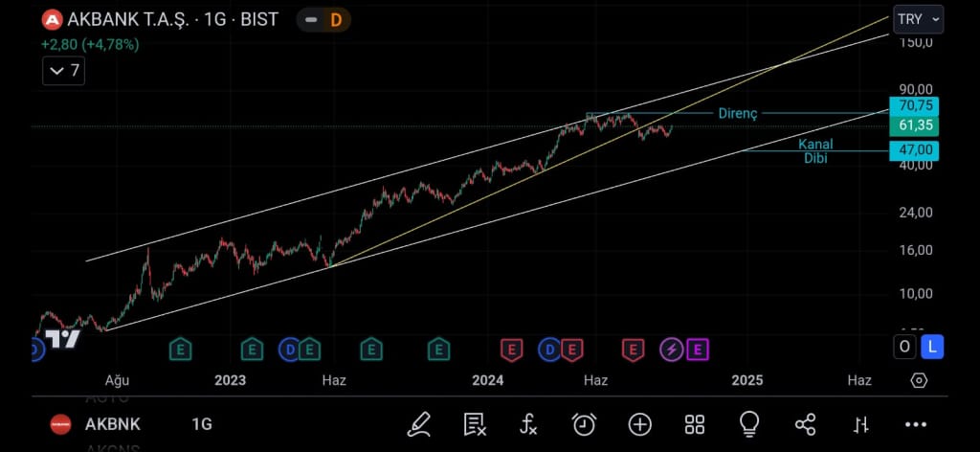Click the 2024 label on the time axis
The width and height of the screenshot is (980, 452).
click(x=487, y=380)
